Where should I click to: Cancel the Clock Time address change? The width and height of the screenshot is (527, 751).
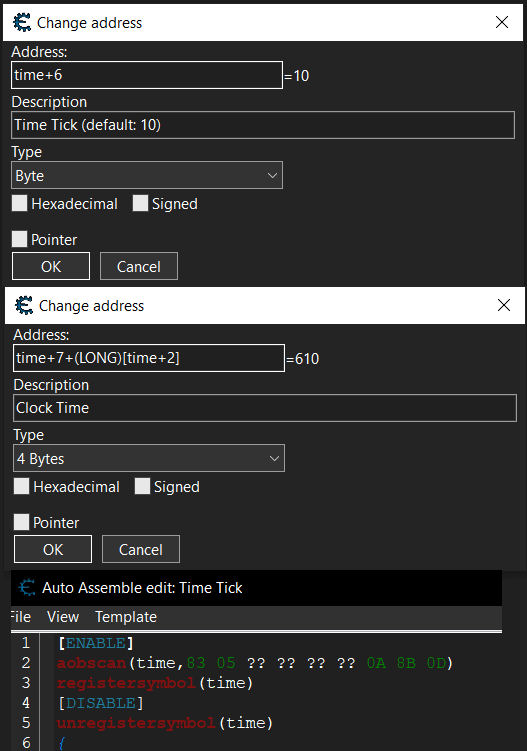pyautogui.click(x=141, y=549)
